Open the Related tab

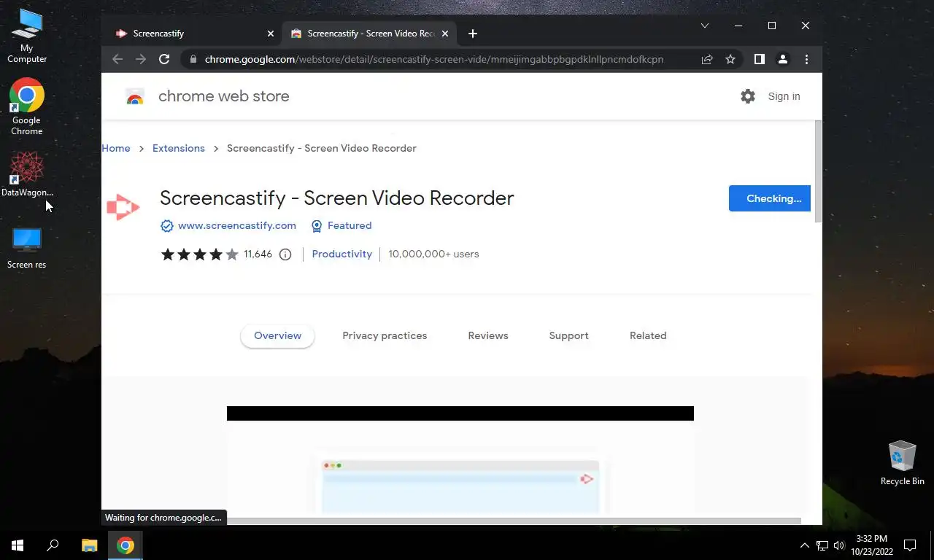coord(648,336)
